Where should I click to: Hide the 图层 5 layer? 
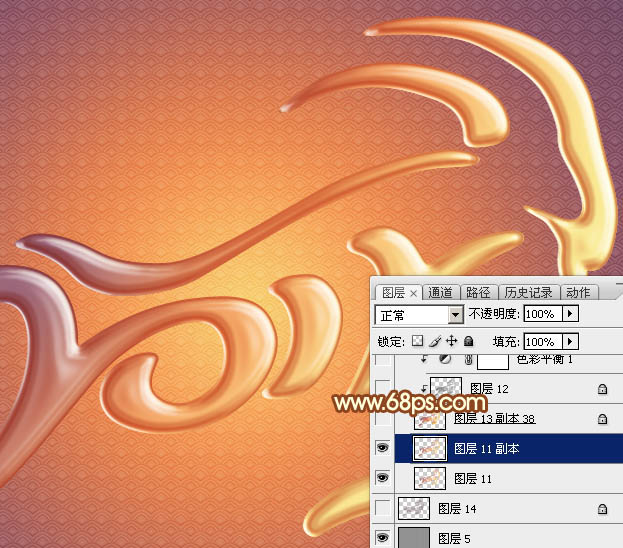[382, 538]
